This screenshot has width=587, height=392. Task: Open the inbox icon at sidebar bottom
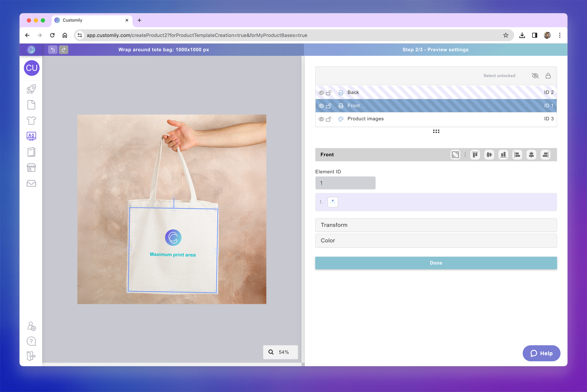[31, 183]
